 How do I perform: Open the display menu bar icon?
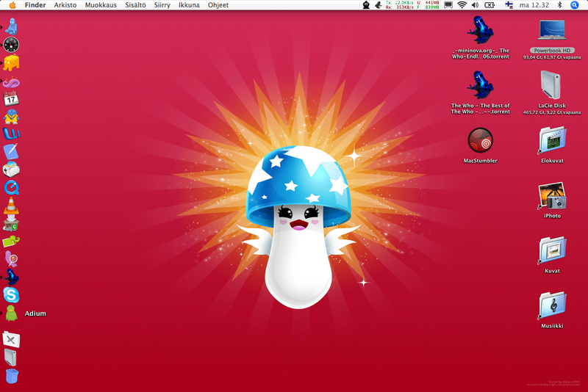coord(448,5)
